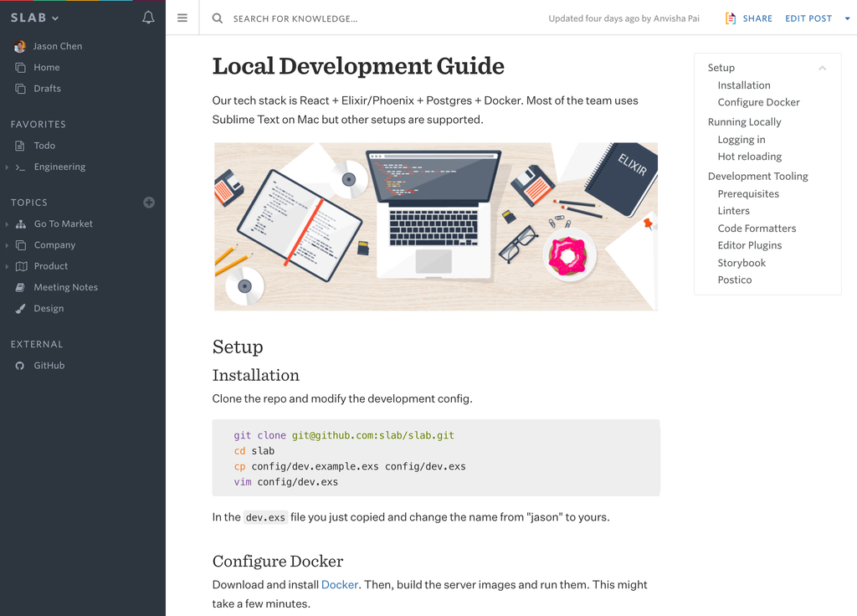Viewport: 857px width, 616px height.
Task: Click the Drafts page icon
Action: pos(21,89)
